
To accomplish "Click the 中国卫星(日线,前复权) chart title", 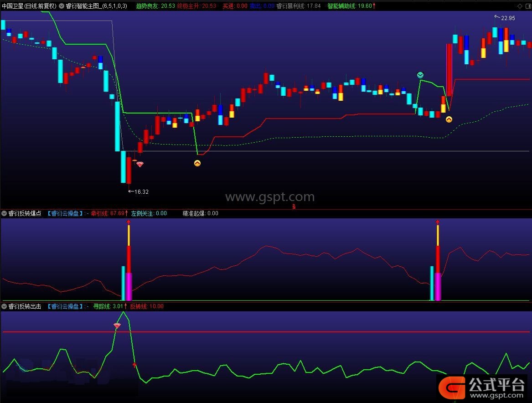I will pos(29,6).
